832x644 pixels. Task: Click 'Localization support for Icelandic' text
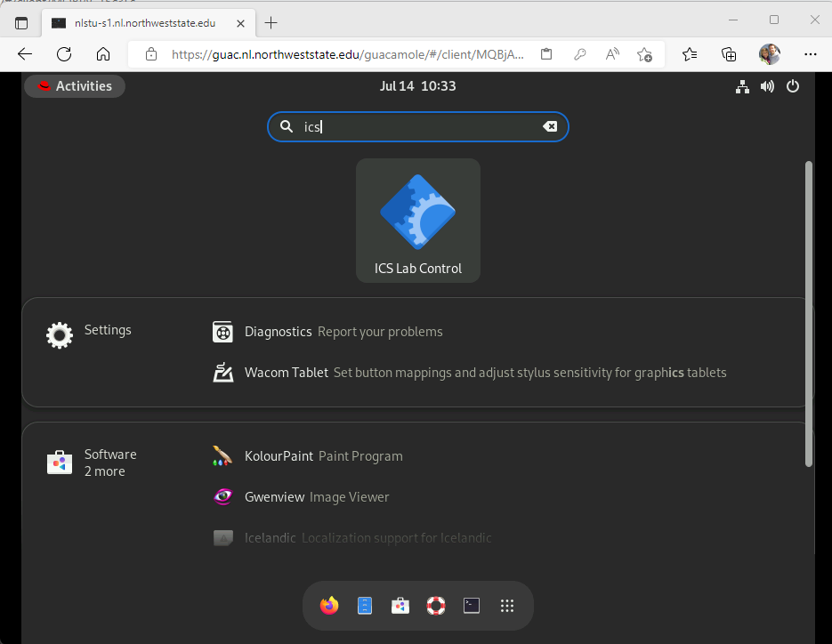pyautogui.click(x=396, y=538)
